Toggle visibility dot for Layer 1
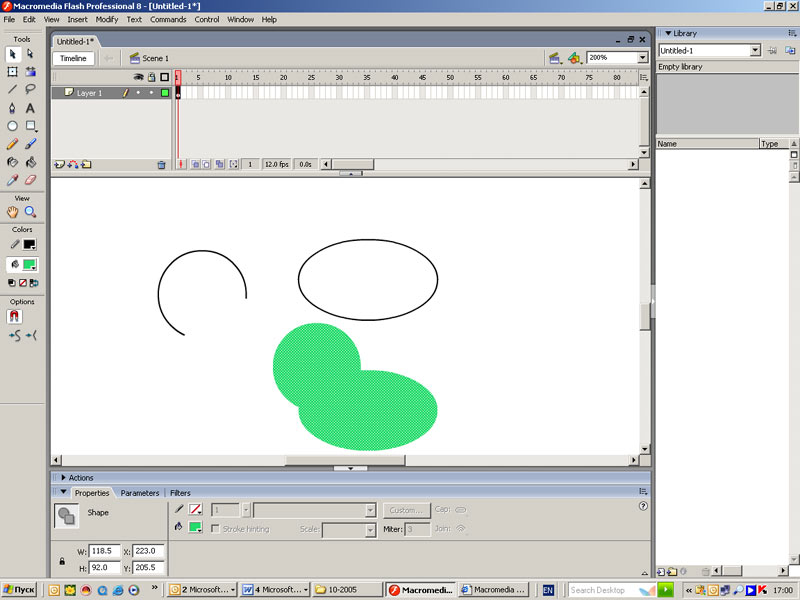 (139, 93)
